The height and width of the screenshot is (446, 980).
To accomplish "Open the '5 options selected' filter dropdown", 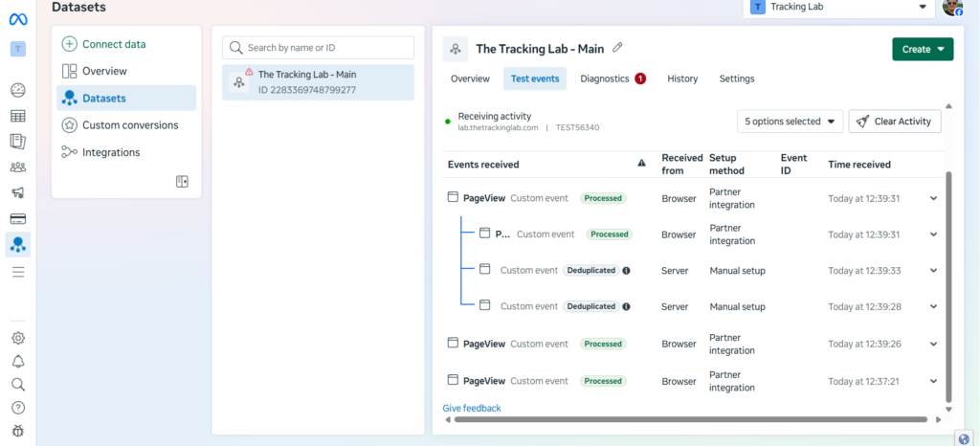I will click(x=791, y=122).
